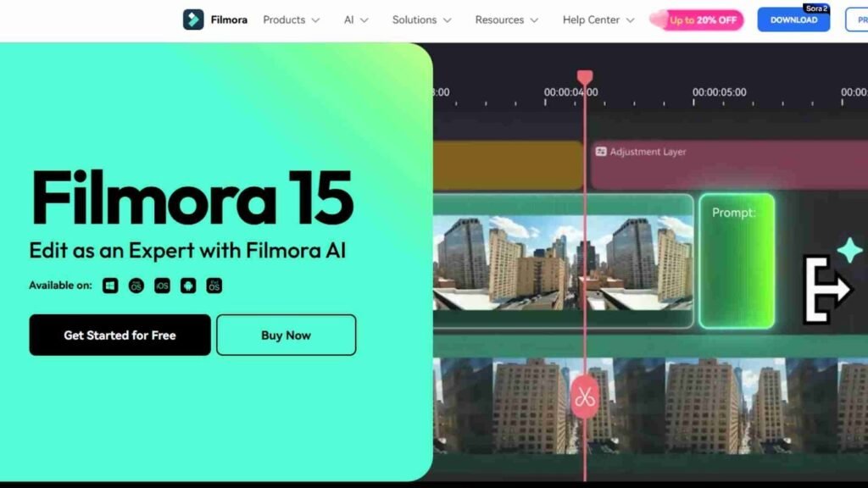Select the Android platform icon
The width and height of the screenshot is (868, 488).
tap(188, 286)
